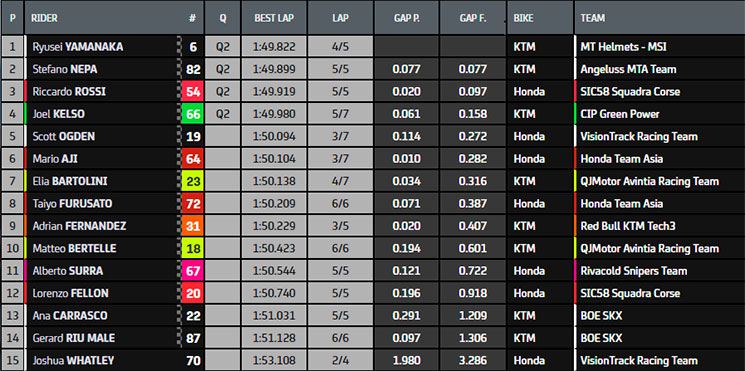
Task: Click Lorenzo Fellon's red number 20 badge
Action: (192, 294)
